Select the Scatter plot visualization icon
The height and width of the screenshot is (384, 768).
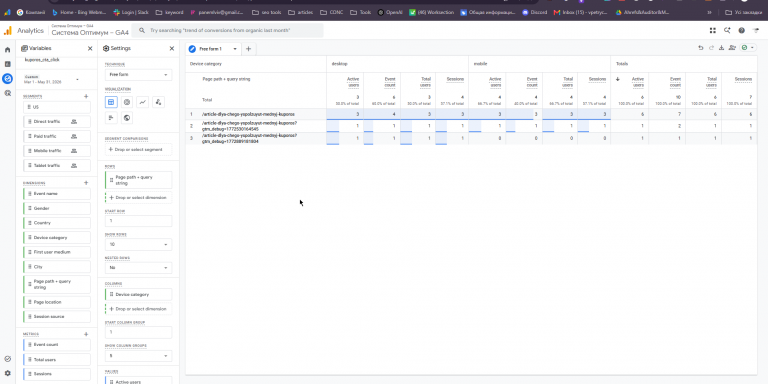coord(158,102)
